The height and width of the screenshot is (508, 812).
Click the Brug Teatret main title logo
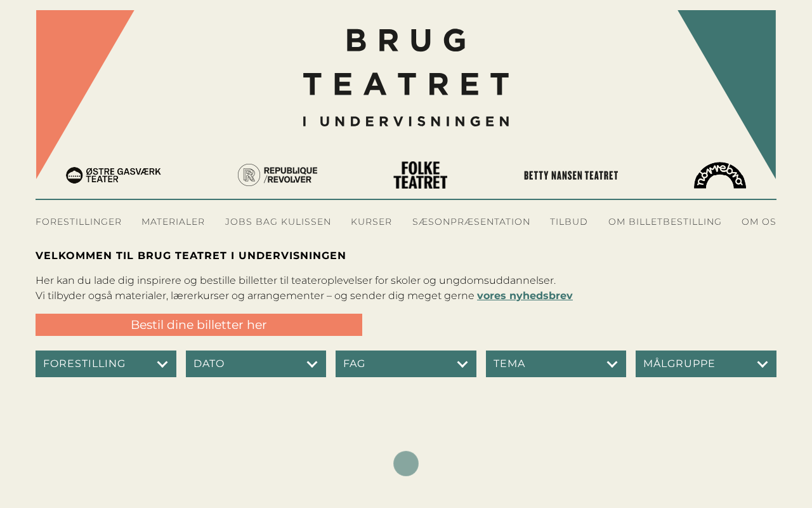(406, 77)
